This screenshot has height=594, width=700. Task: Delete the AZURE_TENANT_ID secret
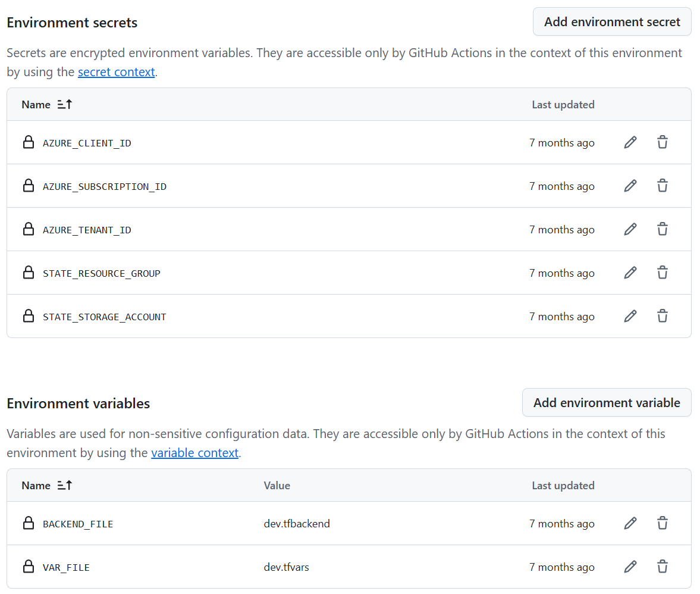click(663, 229)
